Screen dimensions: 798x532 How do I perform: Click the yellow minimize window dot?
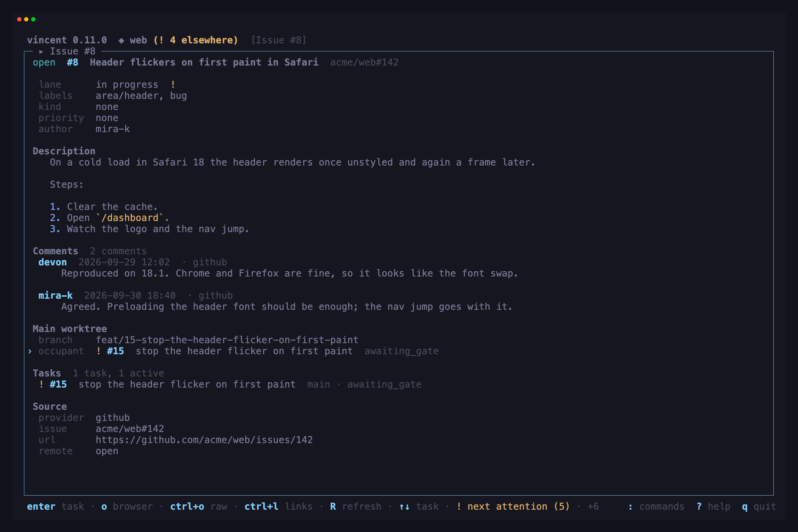[x=26, y=19]
